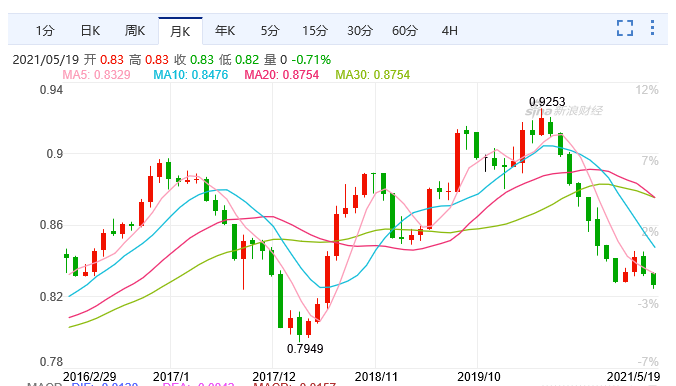Switch to the 年K yearly tab
The image size is (676, 386).
point(225,31)
